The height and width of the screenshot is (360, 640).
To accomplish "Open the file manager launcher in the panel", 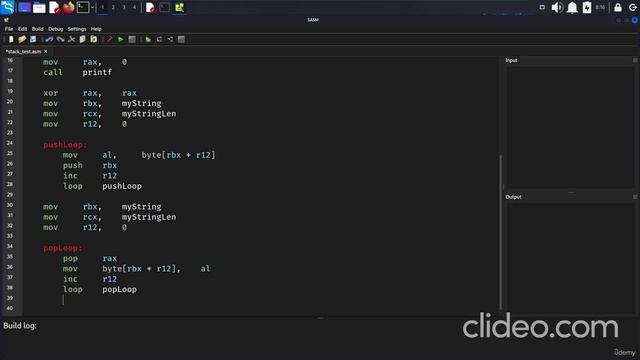I will (39, 7).
